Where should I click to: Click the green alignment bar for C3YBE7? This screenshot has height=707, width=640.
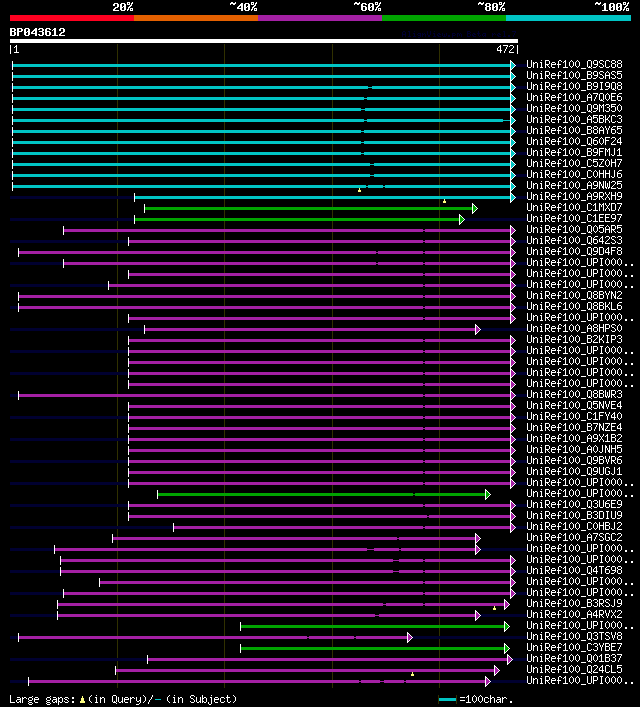(x=373, y=648)
